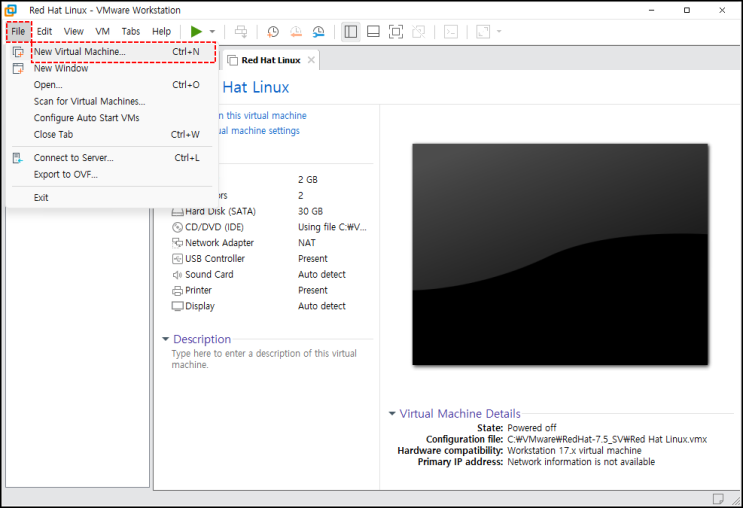
Task: Click the virtual machine settings link
Action: click(x=259, y=131)
